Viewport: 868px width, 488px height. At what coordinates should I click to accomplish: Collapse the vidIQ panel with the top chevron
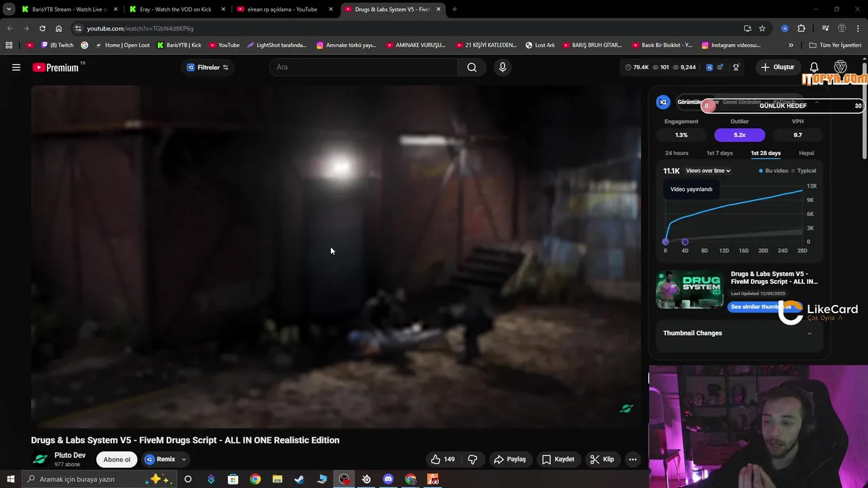pos(816,102)
